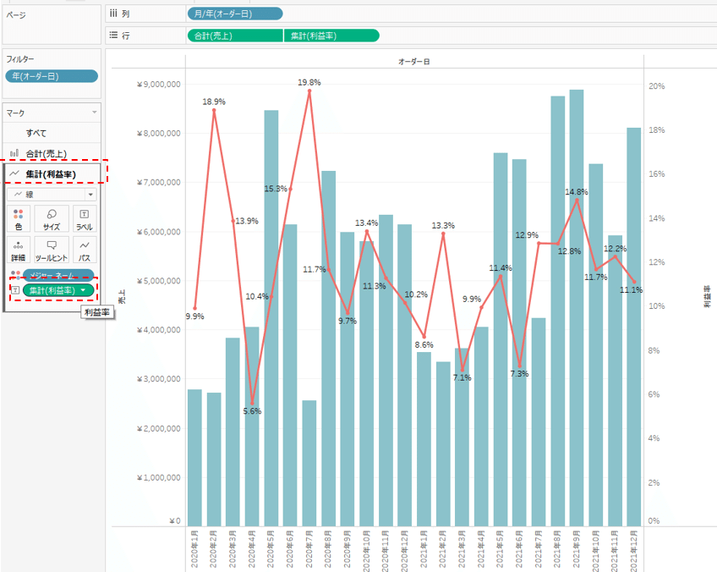Select the 18.9% line data point
The image size is (728, 572).
(214, 110)
